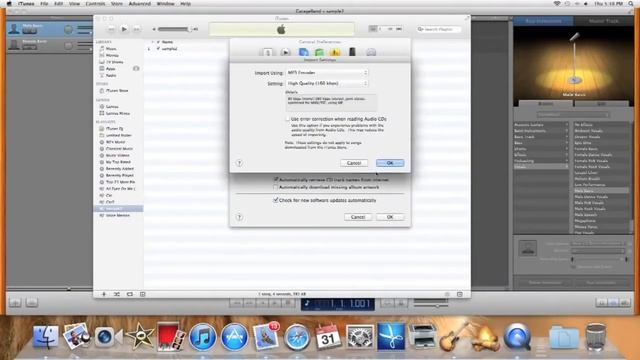Open System Preferences in the Dock

[x=360, y=337]
